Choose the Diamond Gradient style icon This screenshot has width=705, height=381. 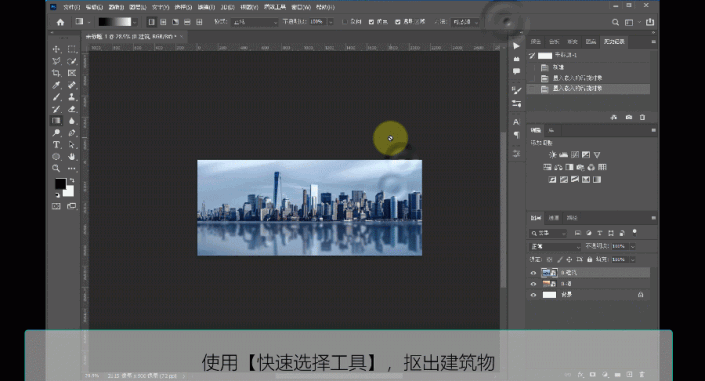click(199, 22)
